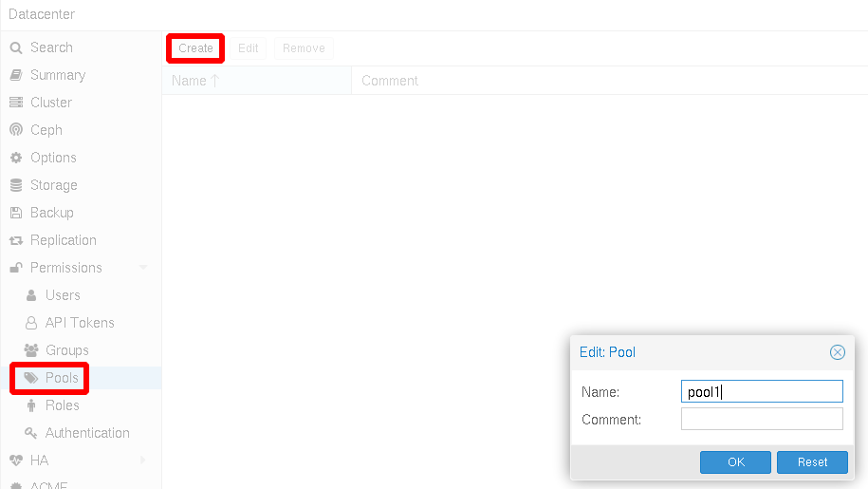The height and width of the screenshot is (489, 868).
Task: Click into the Comment text field
Action: coord(762,419)
